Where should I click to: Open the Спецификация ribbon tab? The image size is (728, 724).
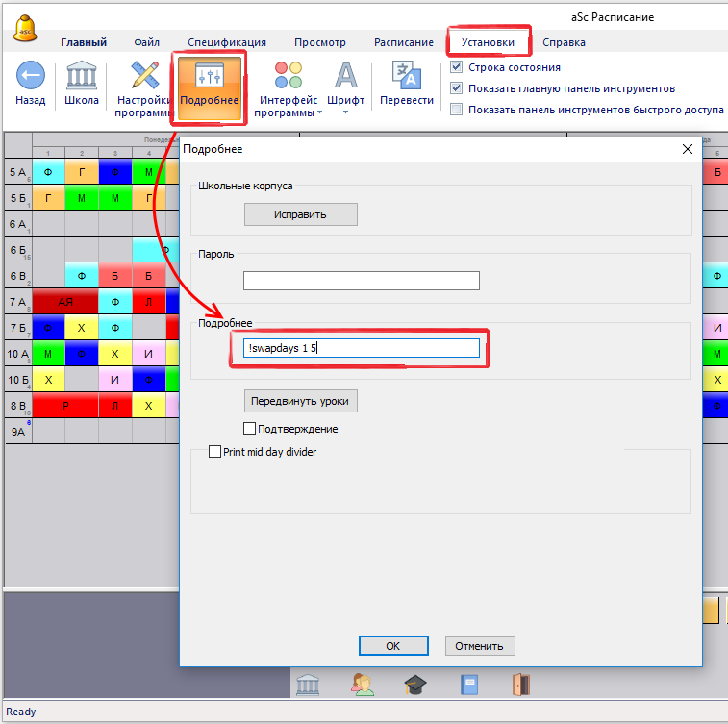(227, 42)
